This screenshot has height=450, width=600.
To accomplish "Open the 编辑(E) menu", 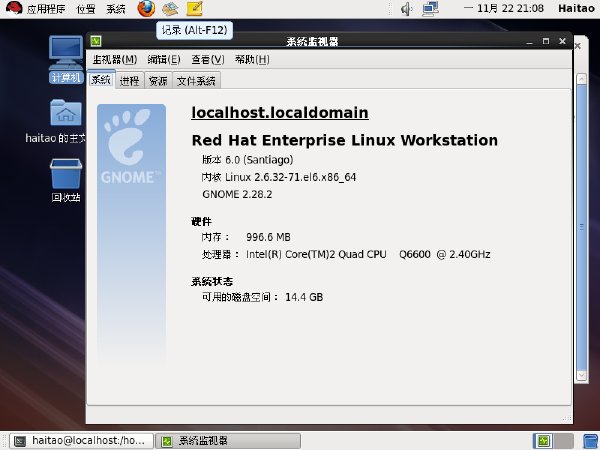I will click(x=164, y=59).
